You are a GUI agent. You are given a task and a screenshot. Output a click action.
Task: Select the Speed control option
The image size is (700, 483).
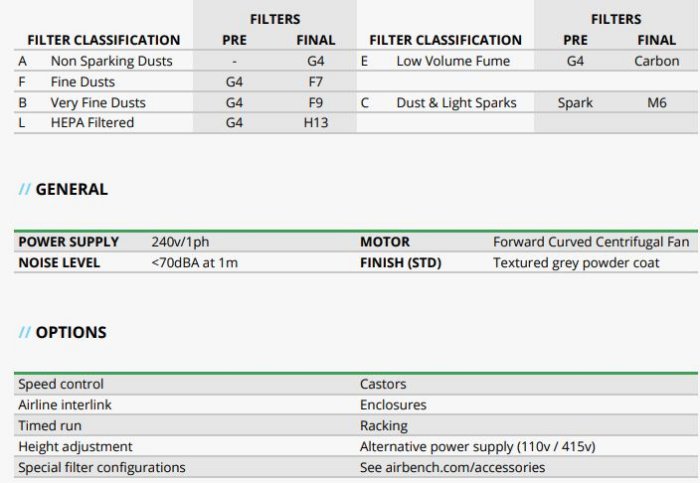(61, 384)
